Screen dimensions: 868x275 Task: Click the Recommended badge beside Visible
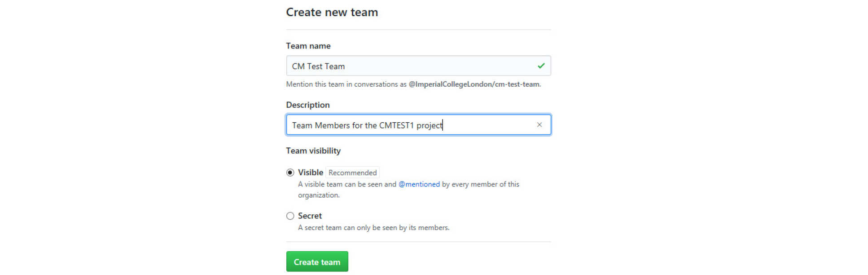point(352,173)
